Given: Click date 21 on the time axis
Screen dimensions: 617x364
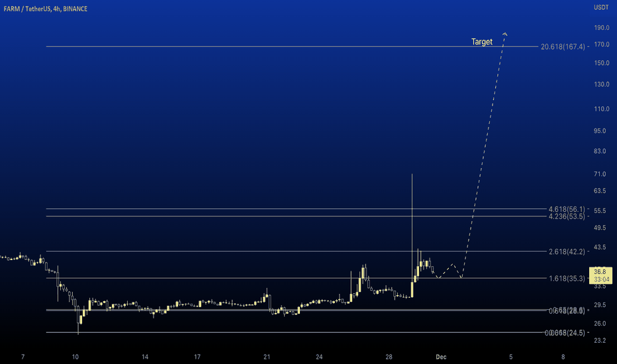Looking at the screenshot, I should point(267,357).
